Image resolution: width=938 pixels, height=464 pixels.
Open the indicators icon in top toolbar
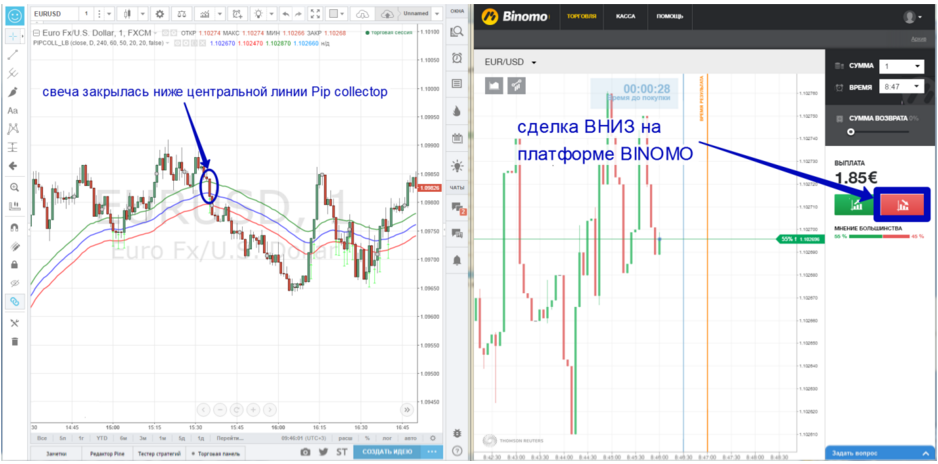point(205,13)
